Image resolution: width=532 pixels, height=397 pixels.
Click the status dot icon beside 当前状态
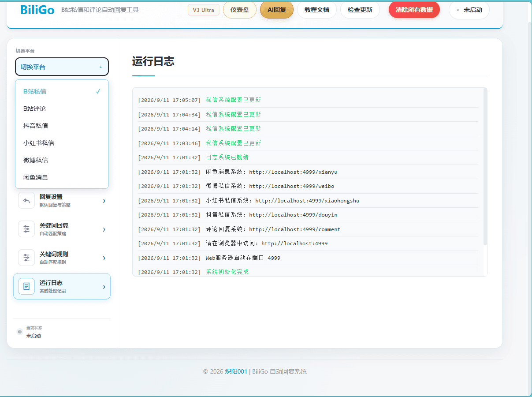coord(20,332)
